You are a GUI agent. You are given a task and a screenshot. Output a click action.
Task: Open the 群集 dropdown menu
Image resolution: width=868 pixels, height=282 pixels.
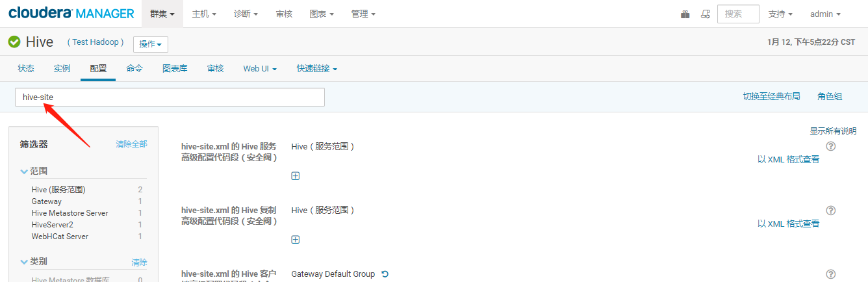click(162, 14)
